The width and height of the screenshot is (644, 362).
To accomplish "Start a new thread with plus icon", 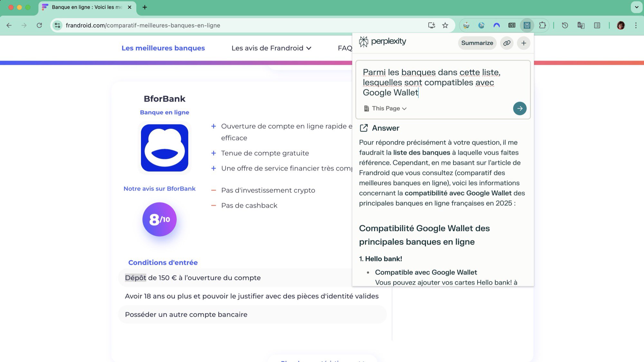I will click(x=524, y=43).
